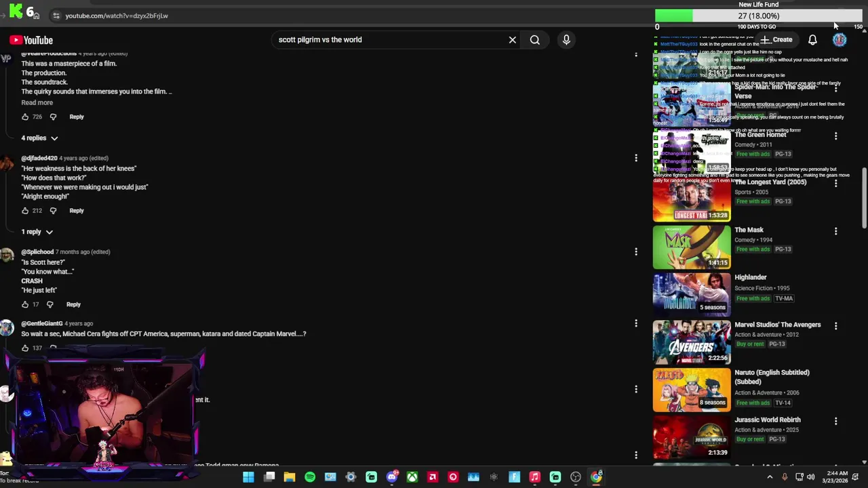
Task: Open File Explorer from the taskbar
Action: (290, 477)
